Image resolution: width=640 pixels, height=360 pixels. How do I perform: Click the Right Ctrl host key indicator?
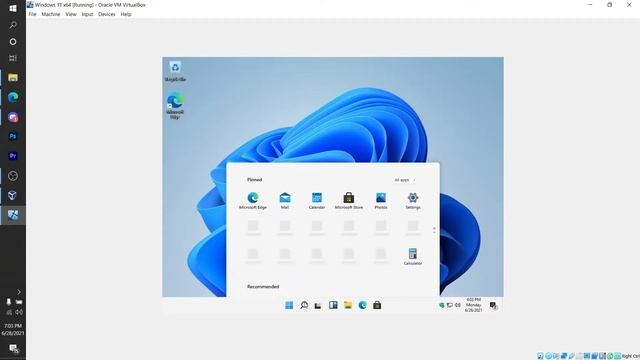[x=630, y=356]
